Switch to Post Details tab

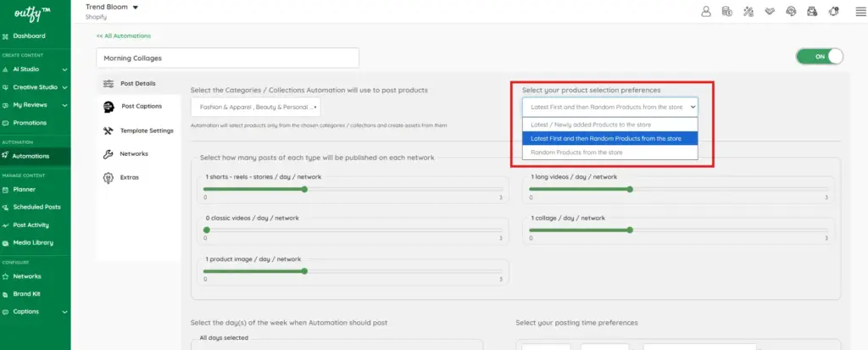pyautogui.click(x=138, y=84)
